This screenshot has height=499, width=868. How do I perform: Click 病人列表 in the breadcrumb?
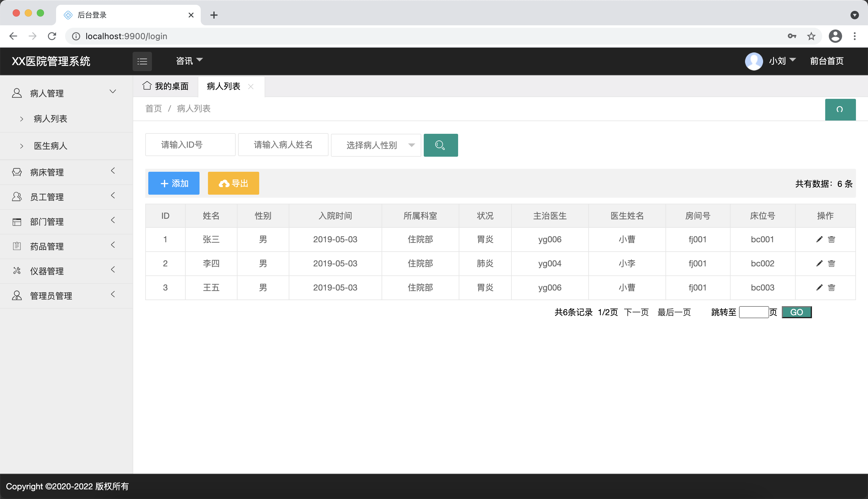(193, 109)
